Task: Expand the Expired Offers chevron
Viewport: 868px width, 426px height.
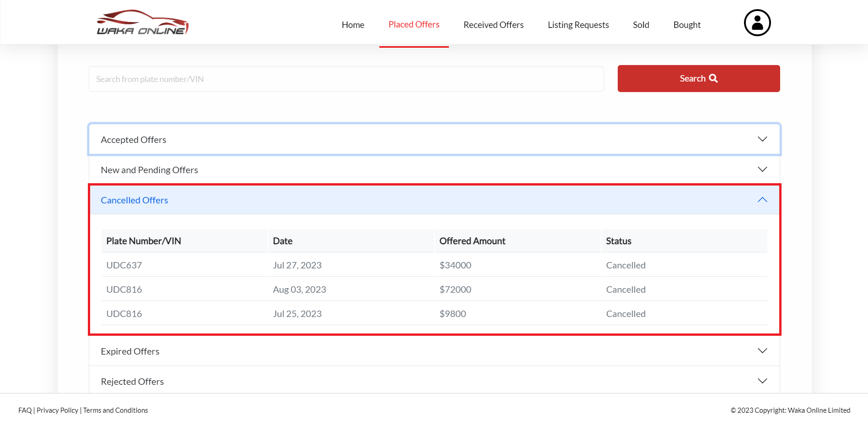Action: tap(762, 351)
